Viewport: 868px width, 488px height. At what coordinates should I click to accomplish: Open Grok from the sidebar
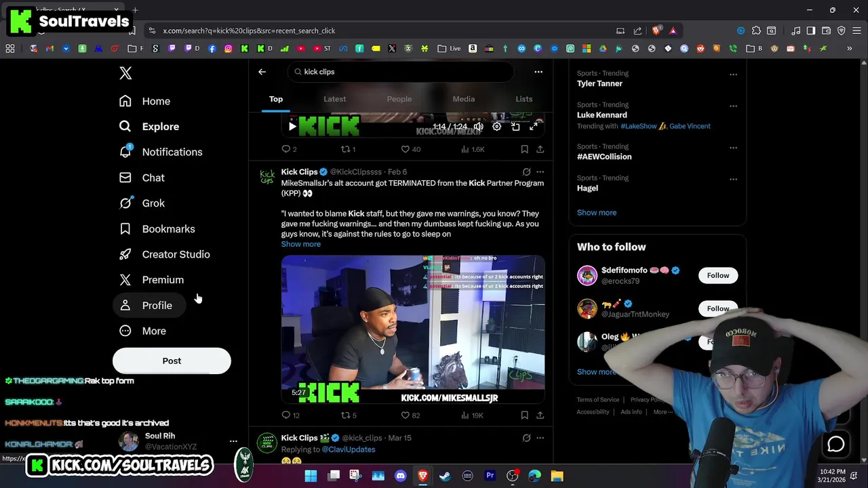[x=142, y=203]
